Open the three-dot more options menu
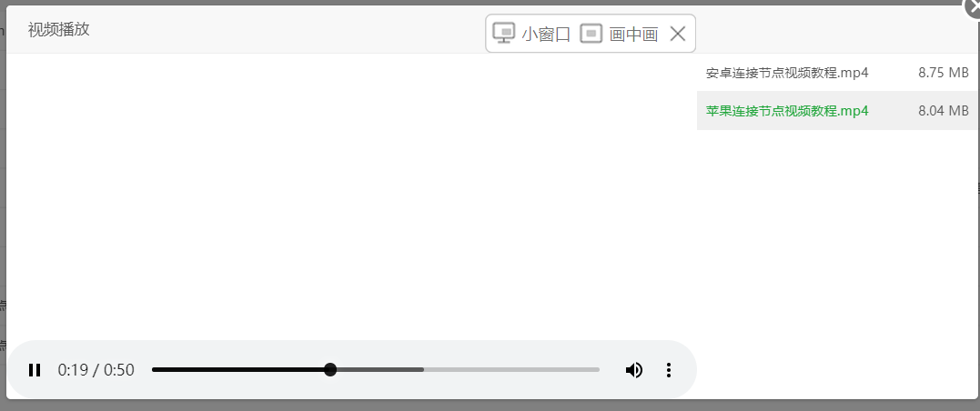The width and height of the screenshot is (980, 411). tap(669, 370)
